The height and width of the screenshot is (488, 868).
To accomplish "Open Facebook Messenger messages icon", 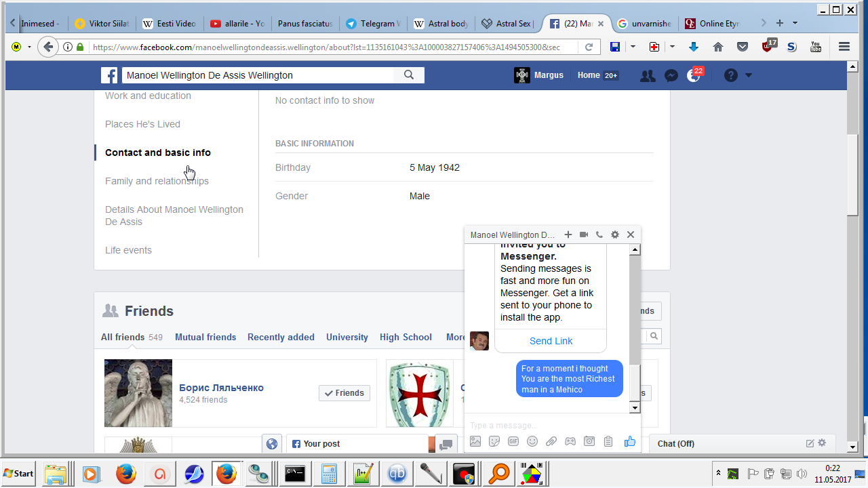I will tap(671, 76).
